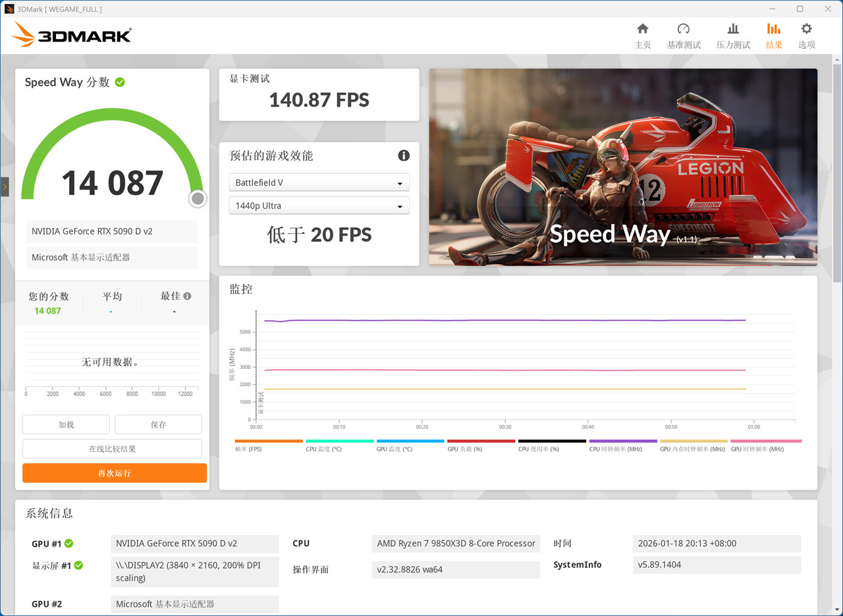Select the NVIDIA GeForce RTX 5090 D v2 score row

112,231
